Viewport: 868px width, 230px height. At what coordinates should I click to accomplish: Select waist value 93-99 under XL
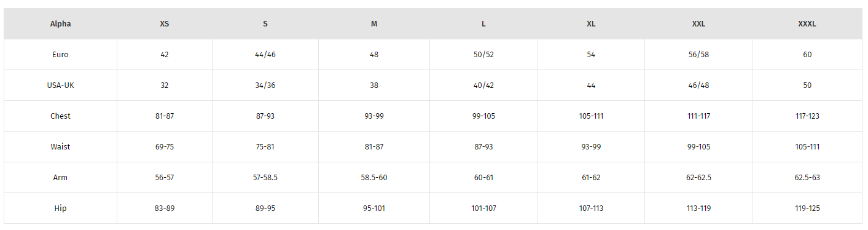(x=591, y=147)
